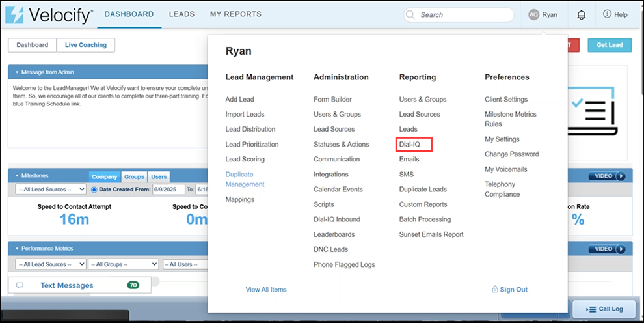Screen dimensions: 644x323
Task: Play the Milestones VIDEO button
Action: 607,176
